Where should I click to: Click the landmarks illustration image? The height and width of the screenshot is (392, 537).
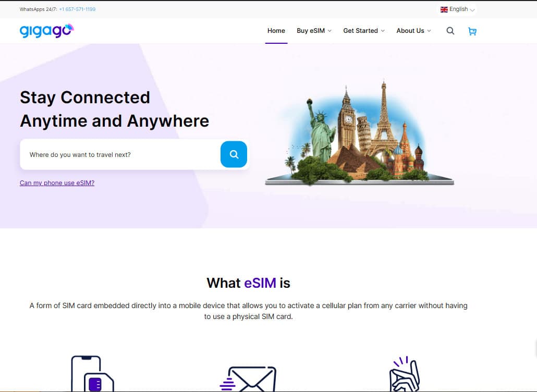click(x=359, y=133)
